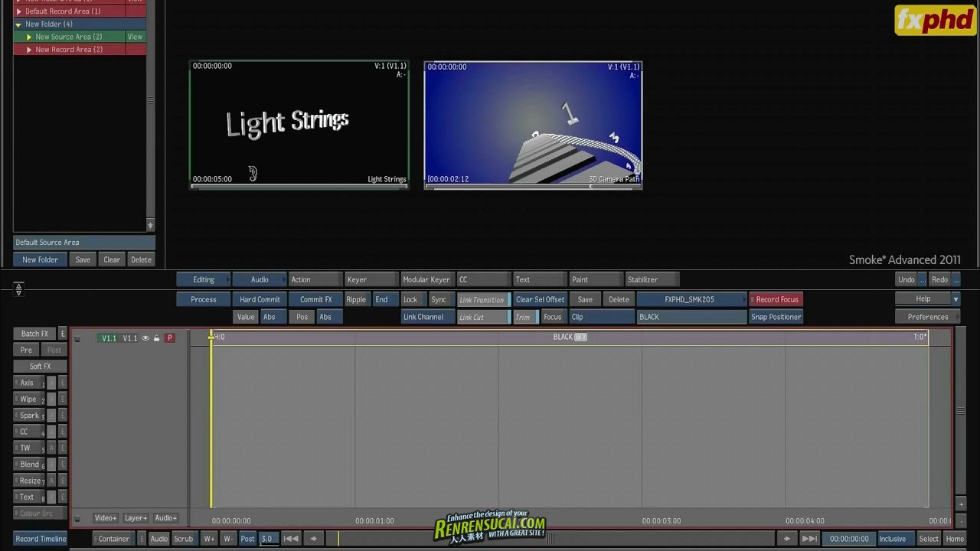Open the Stabilizer module
The image size is (980, 551).
[x=651, y=279]
